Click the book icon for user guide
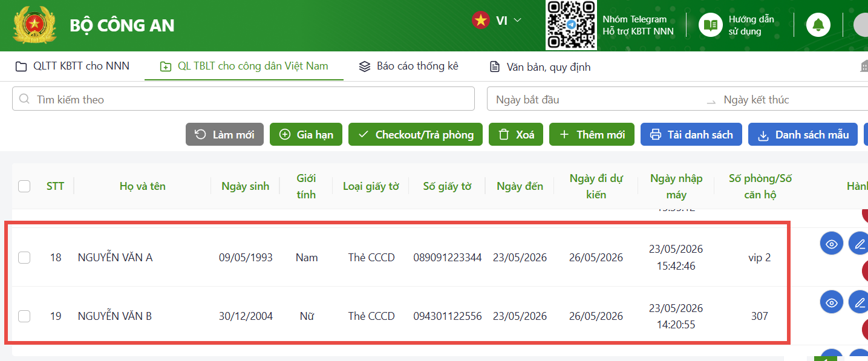 pos(711,25)
